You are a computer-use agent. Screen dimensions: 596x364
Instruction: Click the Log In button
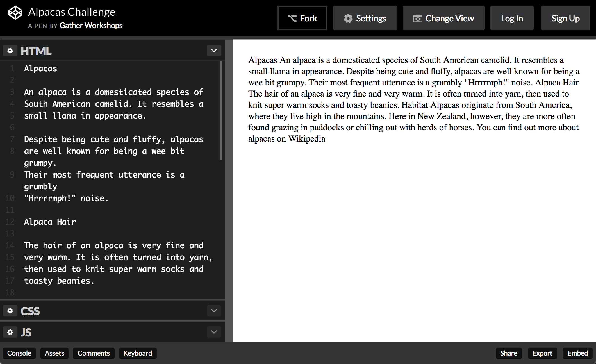point(512,18)
